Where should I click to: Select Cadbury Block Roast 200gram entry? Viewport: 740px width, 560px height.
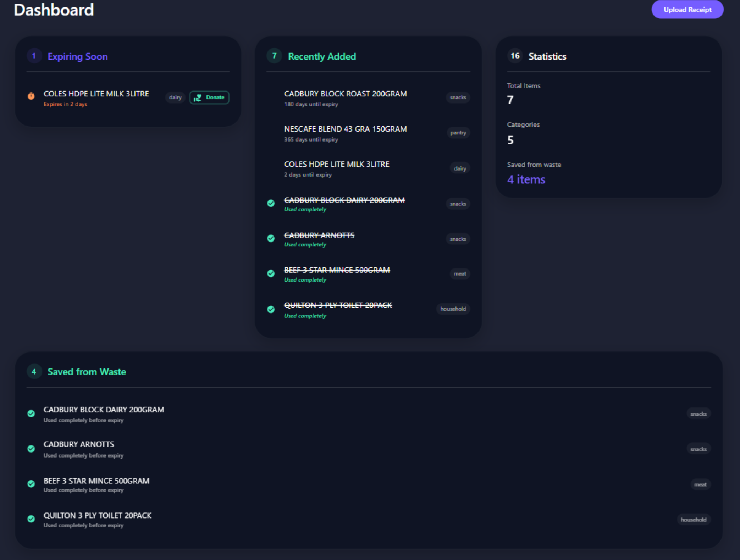[x=345, y=94]
